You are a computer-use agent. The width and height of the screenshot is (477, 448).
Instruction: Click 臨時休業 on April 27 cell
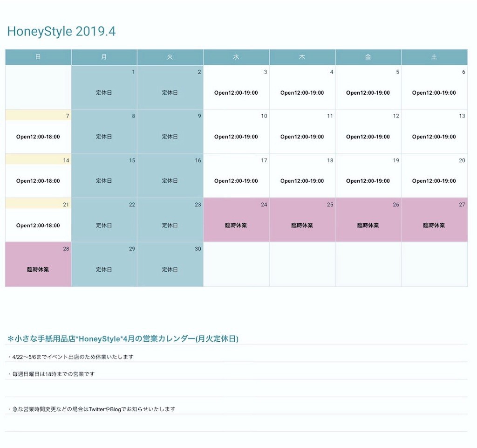[x=434, y=225]
